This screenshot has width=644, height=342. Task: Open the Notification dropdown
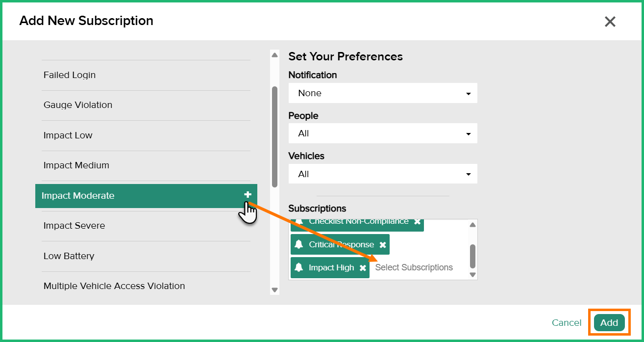[382, 93]
